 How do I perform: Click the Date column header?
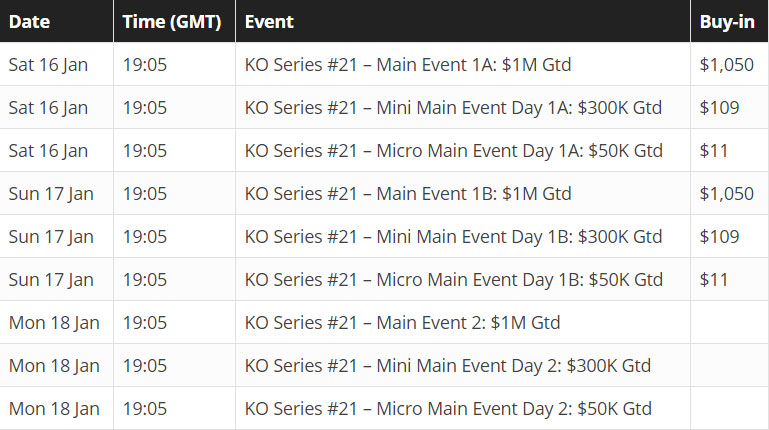29,22
